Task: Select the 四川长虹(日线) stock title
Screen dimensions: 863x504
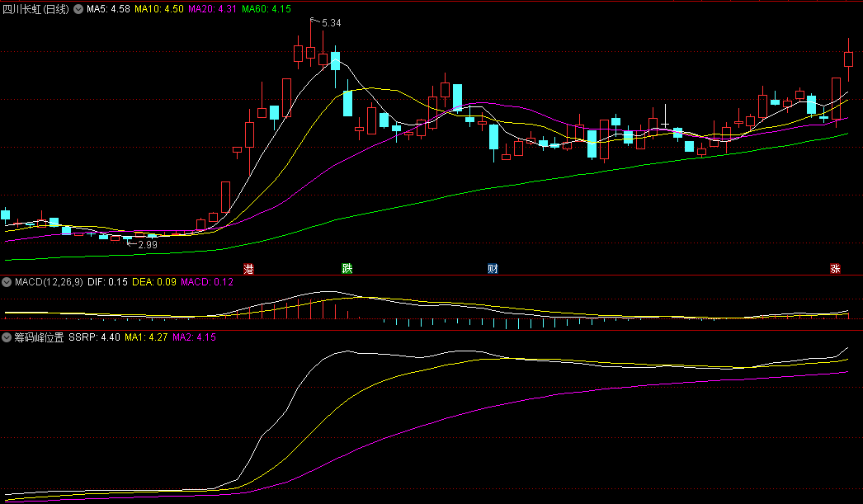Action: point(35,9)
